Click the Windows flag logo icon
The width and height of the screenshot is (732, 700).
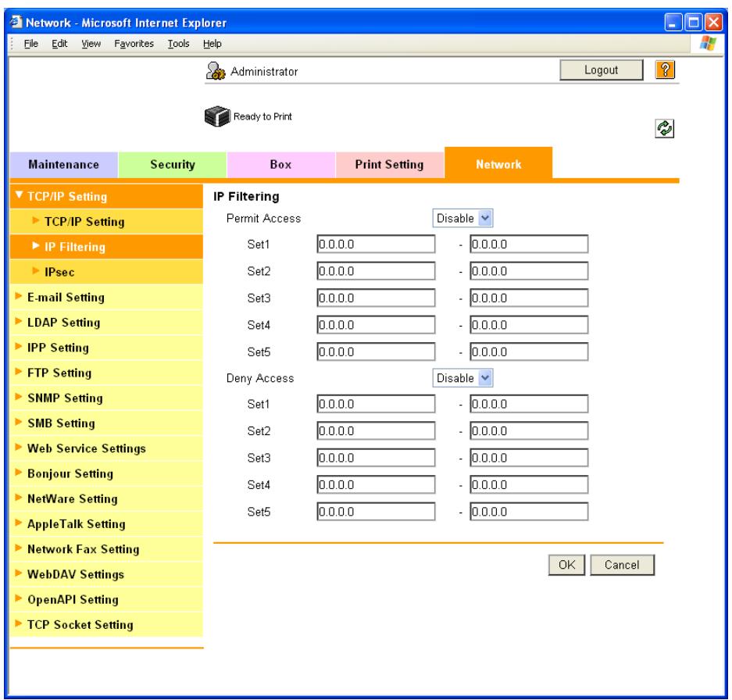(x=708, y=44)
